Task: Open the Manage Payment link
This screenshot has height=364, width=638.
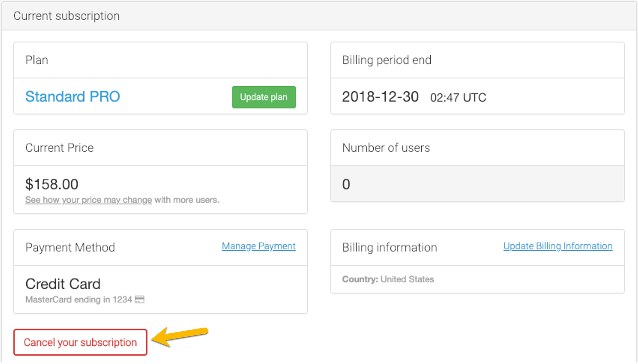Action: [x=258, y=246]
